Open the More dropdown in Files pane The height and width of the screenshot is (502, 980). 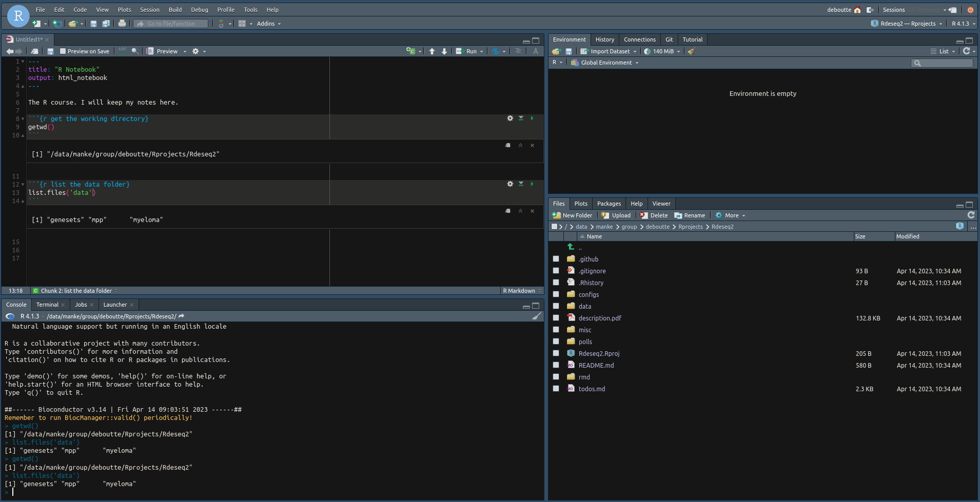(730, 215)
